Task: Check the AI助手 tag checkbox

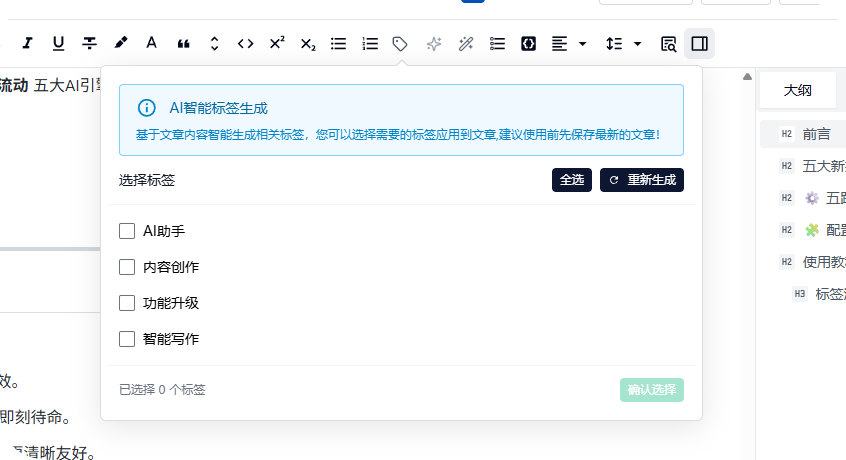Action: tap(127, 231)
